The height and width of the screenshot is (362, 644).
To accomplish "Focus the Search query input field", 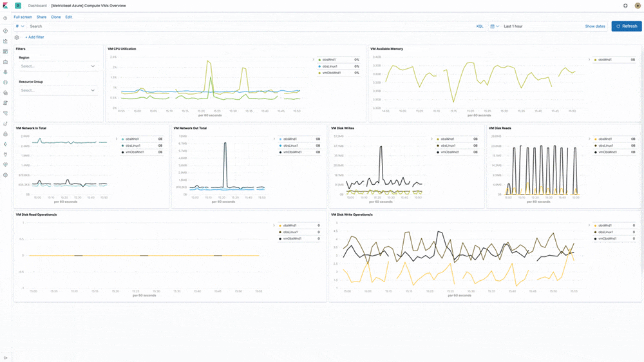I will 251,26.
